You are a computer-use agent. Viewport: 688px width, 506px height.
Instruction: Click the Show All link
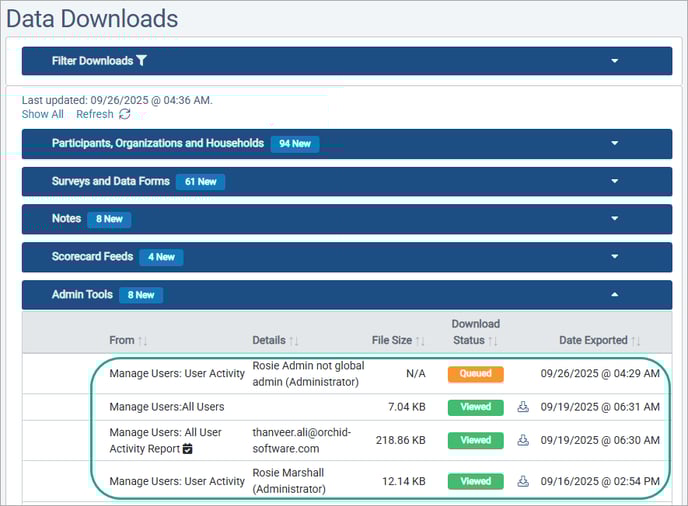tap(42, 114)
